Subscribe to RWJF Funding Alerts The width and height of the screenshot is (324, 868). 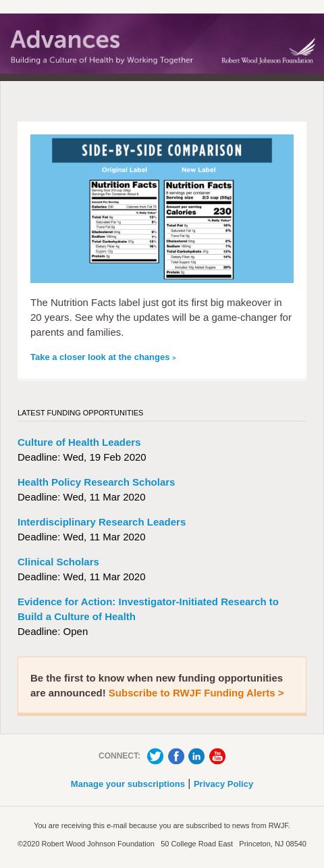click(x=196, y=692)
